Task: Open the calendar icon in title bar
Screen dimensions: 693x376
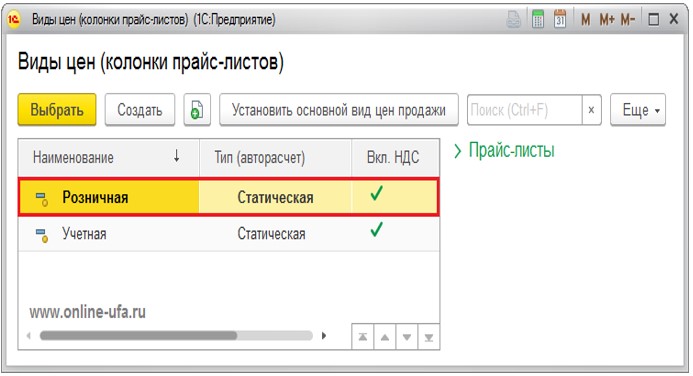Action: click(560, 19)
